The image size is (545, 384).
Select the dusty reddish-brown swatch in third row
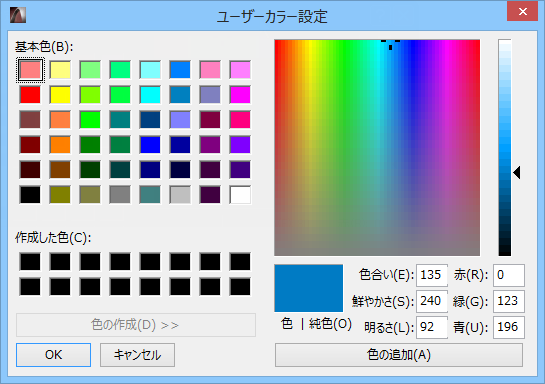pyautogui.click(x=30, y=120)
